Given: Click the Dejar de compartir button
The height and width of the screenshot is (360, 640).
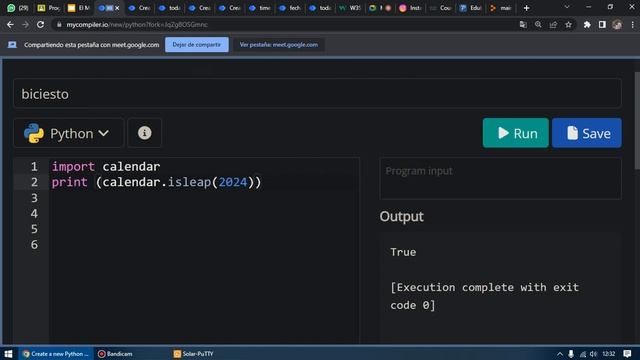Looking at the screenshot, I should click(x=197, y=44).
